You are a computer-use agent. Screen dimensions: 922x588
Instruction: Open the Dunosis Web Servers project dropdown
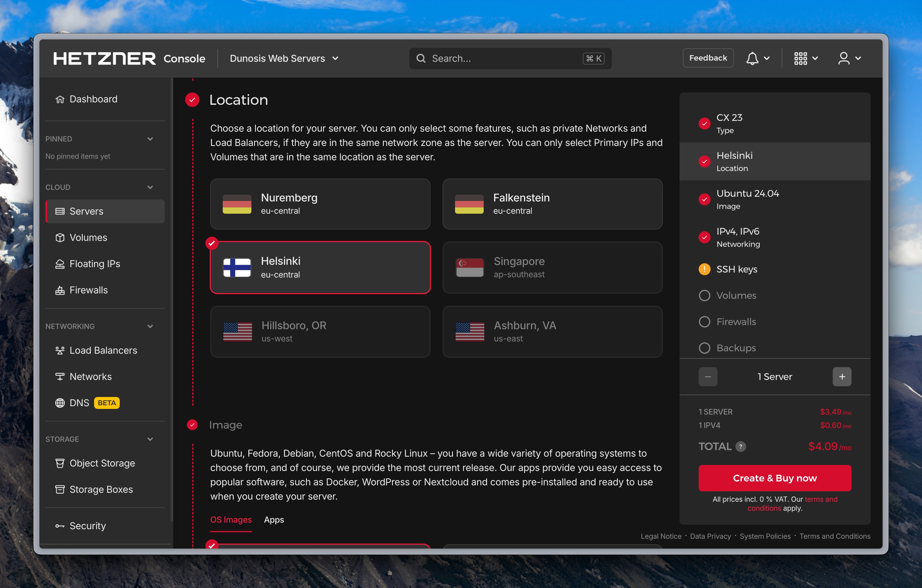pyautogui.click(x=284, y=58)
